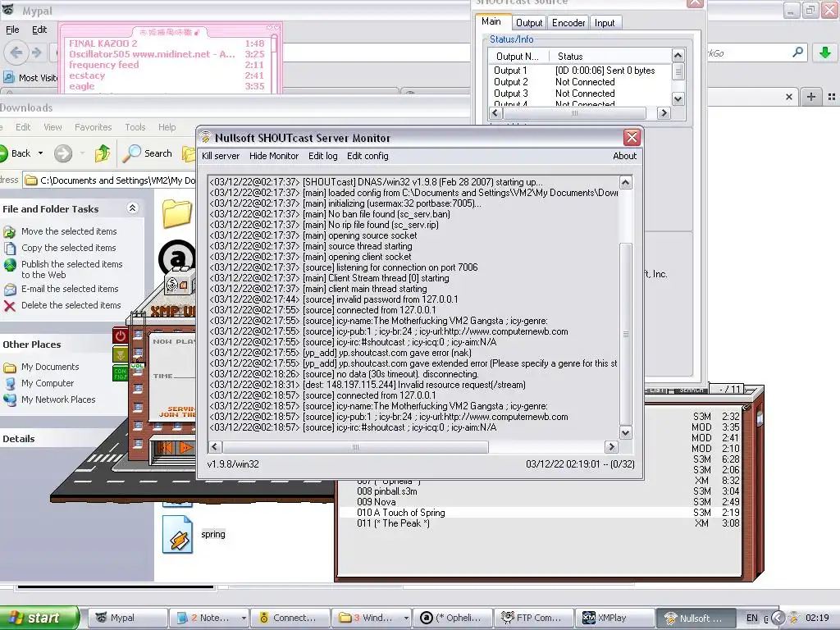The width and height of the screenshot is (840, 630).
Task: Click Start button on taskbar
Action: tap(39, 618)
